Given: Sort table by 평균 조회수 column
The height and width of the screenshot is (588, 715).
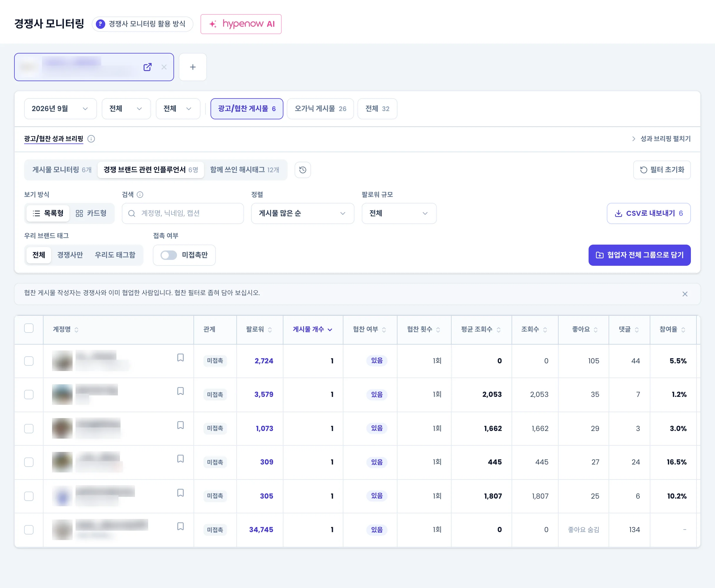Looking at the screenshot, I should 481,330.
